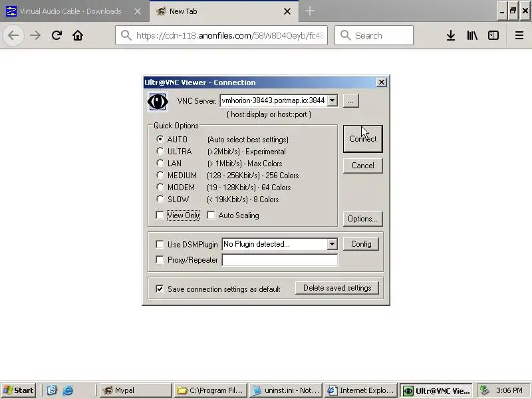Select the ULTRA quick option

160,151
